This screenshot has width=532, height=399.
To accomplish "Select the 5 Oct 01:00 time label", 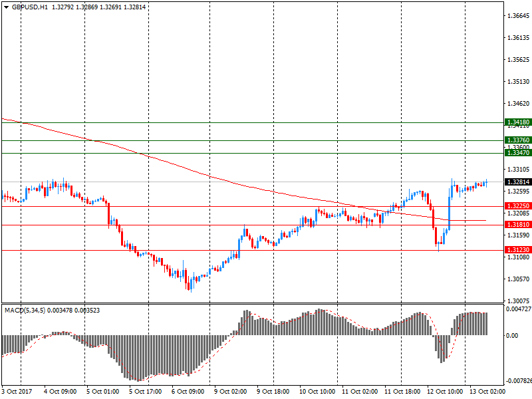I will click(x=103, y=392).
